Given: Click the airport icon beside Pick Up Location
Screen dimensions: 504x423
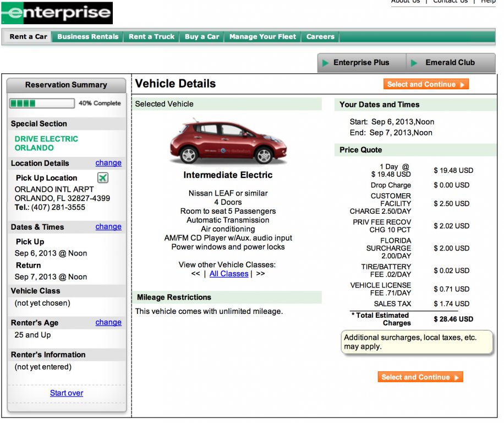Looking at the screenshot, I should [x=103, y=177].
